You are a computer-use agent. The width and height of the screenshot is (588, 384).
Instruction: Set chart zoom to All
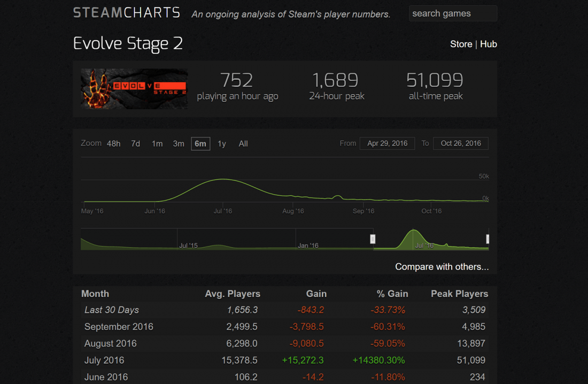tap(243, 144)
